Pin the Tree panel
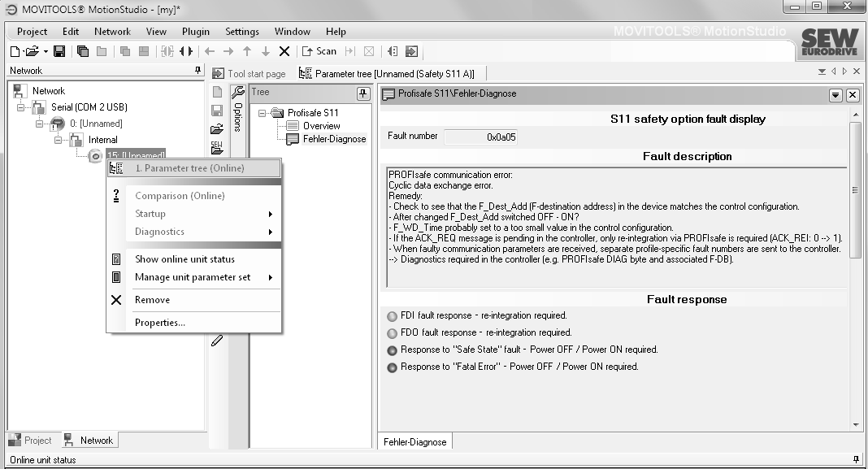Image resolution: width=868 pixels, height=469 pixels. (x=363, y=93)
